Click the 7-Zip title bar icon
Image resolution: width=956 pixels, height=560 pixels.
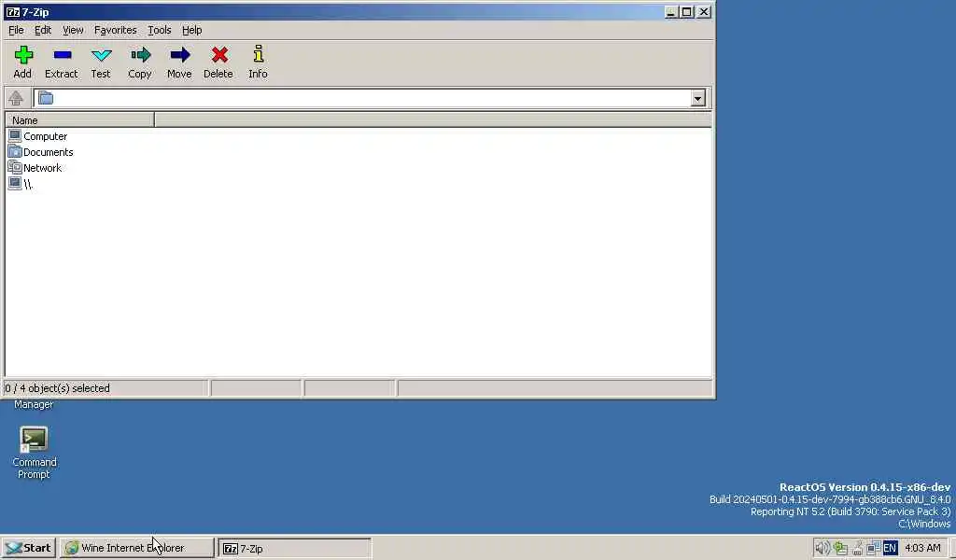[12, 11]
